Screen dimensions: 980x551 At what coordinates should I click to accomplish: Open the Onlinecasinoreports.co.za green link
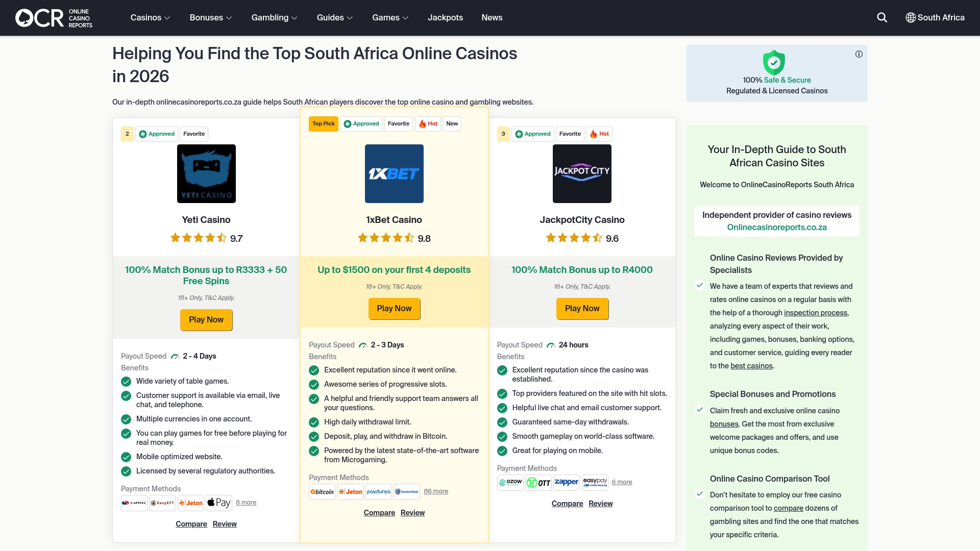point(776,228)
